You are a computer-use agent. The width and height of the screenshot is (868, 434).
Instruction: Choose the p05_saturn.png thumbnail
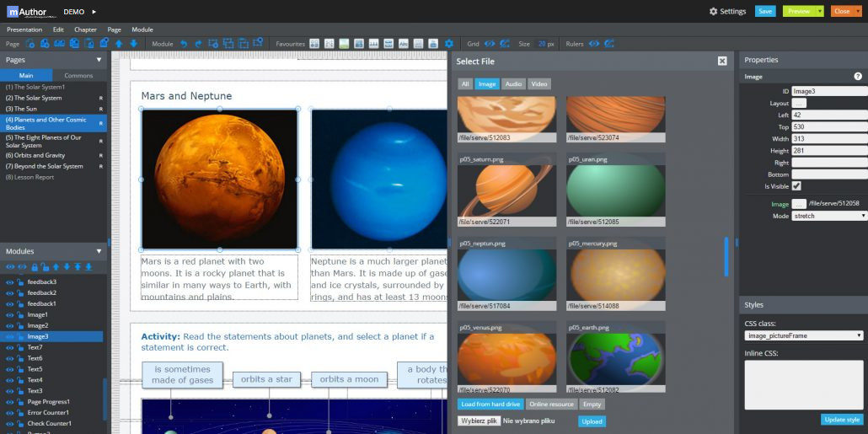coord(507,190)
